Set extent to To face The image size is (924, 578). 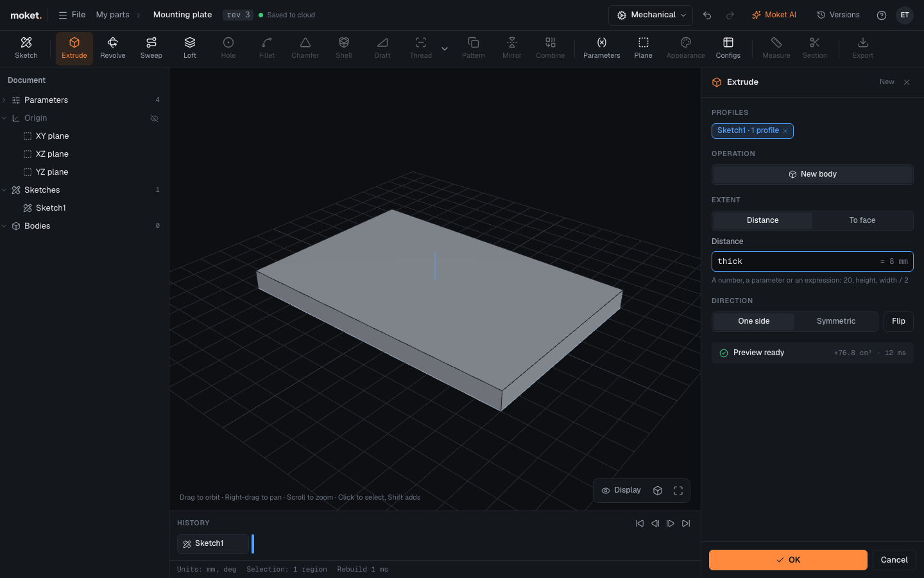click(862, 220)
